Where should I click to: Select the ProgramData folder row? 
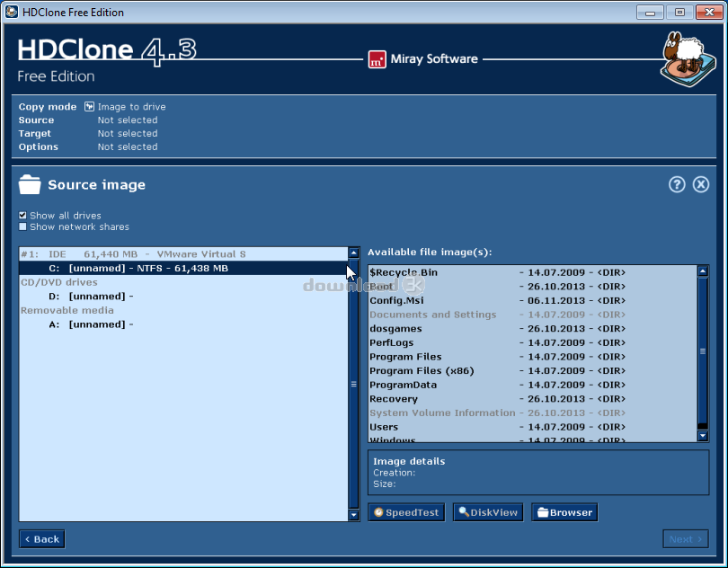pyautogui.click(x=533, y=385)
